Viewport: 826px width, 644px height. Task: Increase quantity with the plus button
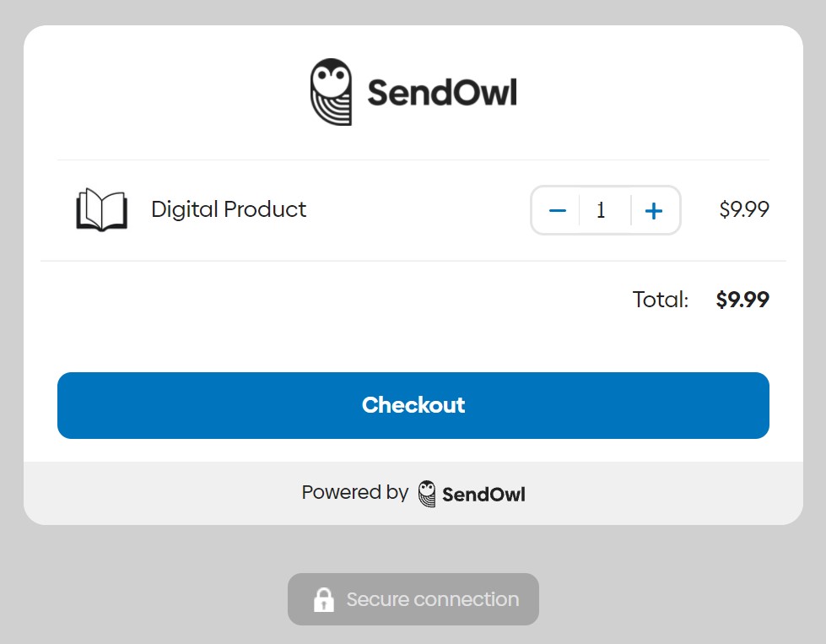tap(653, 210)
